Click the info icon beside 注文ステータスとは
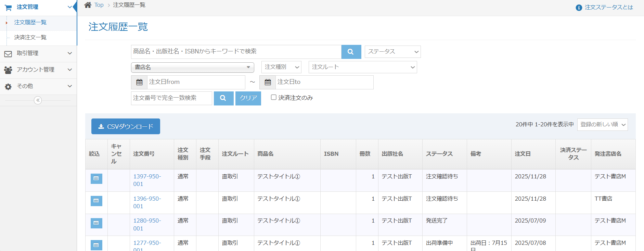 579,8
